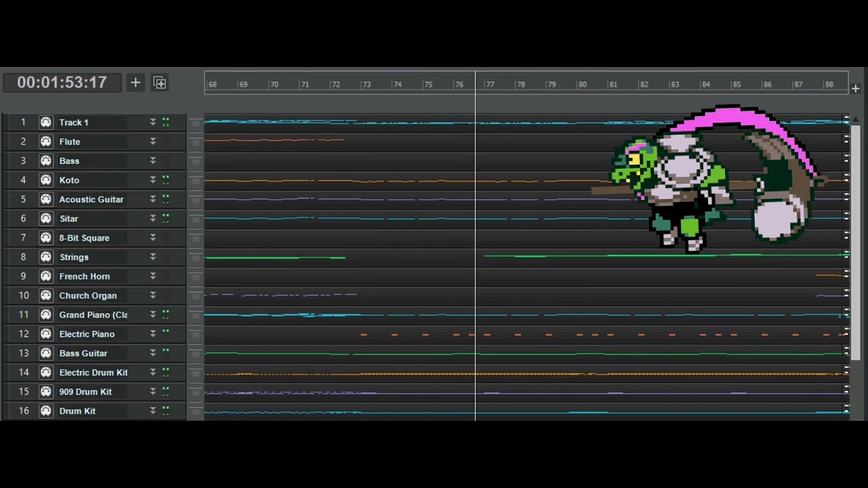Expand the Bass track options arrow
The width and height of the screenshot is (868, 488).
(x=153, y=161)
